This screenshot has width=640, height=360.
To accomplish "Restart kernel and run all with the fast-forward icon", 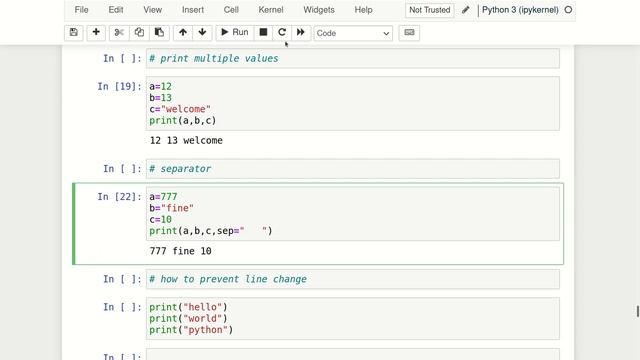I will click(x=301, y=33).
